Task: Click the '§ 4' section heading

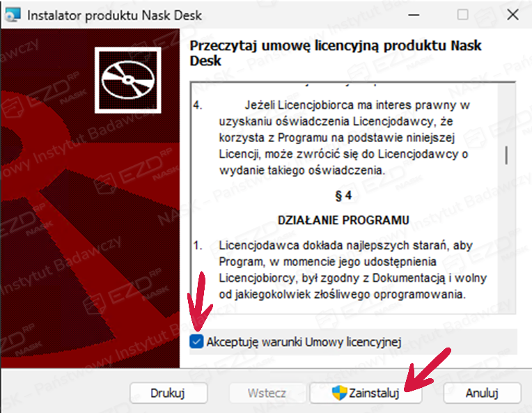Action: pyautogui.click(x=343, y=196)
